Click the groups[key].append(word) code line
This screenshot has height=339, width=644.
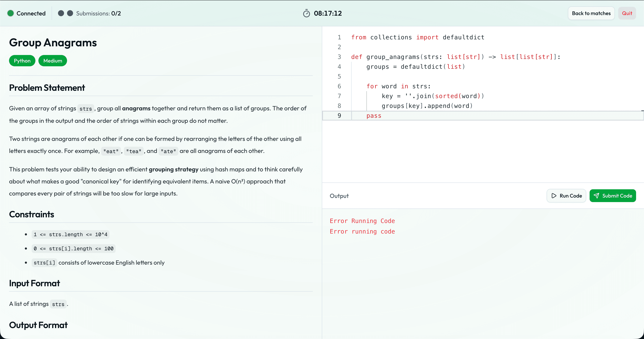tap(427, 106)
